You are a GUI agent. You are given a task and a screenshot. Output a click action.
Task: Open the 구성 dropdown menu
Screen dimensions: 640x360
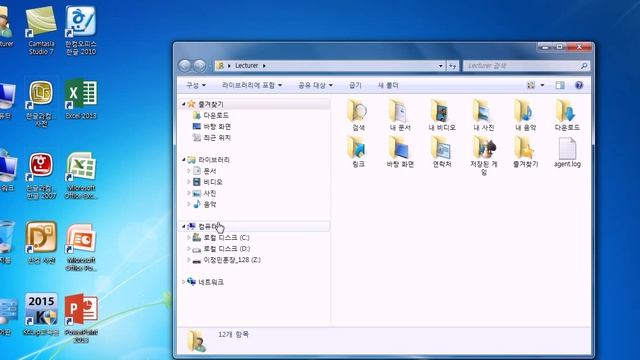196,85
